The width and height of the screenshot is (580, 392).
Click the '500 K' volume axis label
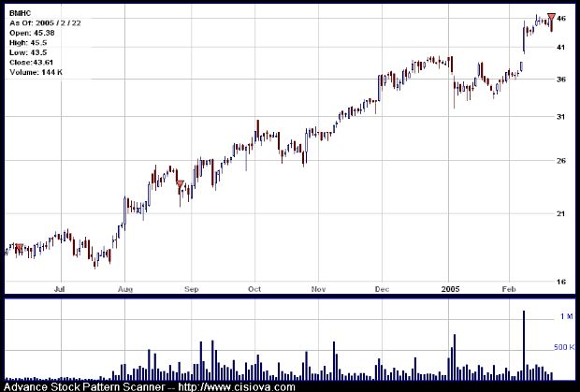(x=564, y=347)
